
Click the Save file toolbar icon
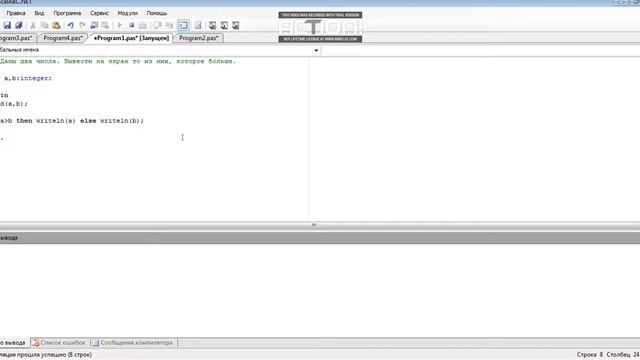click(7, 25)
